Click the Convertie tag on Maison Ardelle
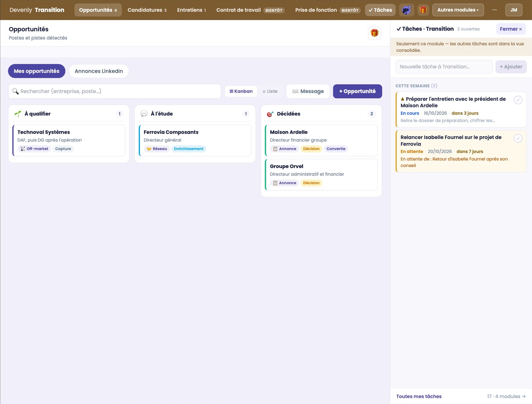This screenshot has height=404, width=532. click(x=336, y=149)
